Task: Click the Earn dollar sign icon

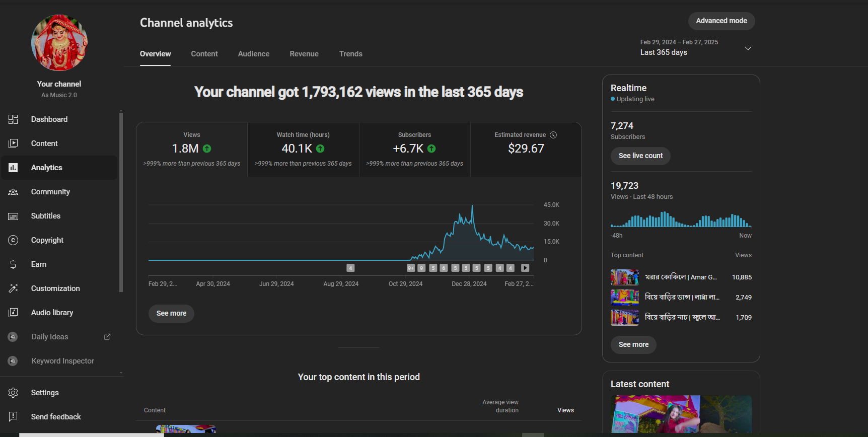Action: pyautogui.click(x=13, y=264)
